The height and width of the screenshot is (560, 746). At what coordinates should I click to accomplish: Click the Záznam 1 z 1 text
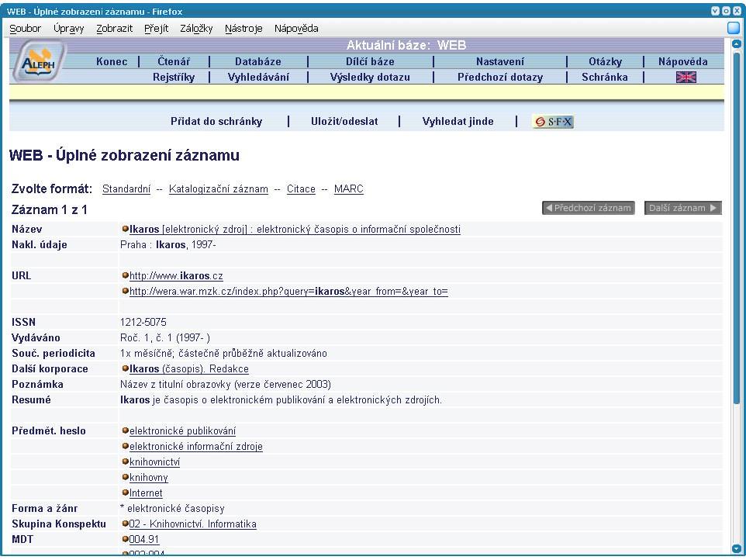[x=49, y=210]
